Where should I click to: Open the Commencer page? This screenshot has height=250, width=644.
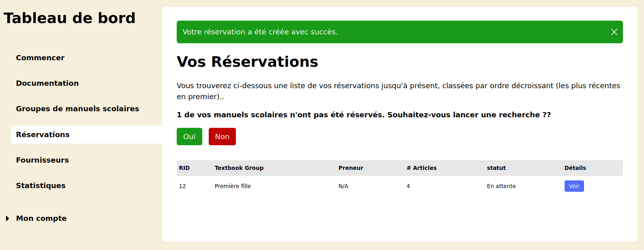tap(40, 58)
